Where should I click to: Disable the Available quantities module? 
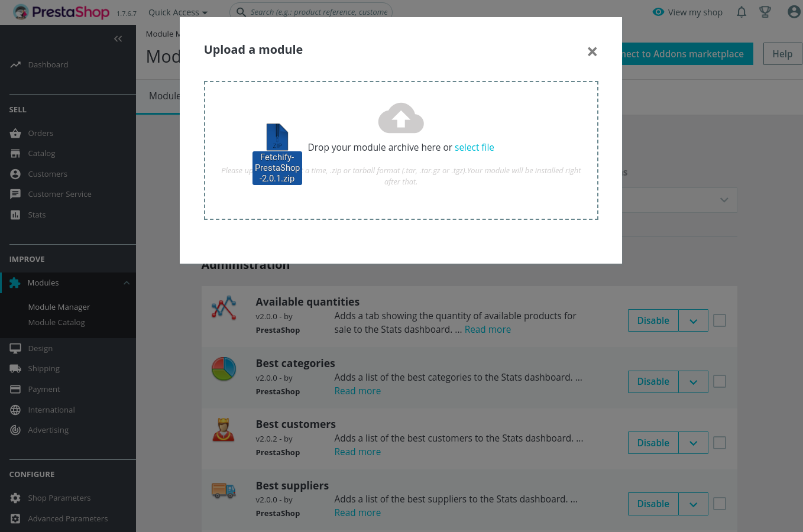(x=653, y=320)
